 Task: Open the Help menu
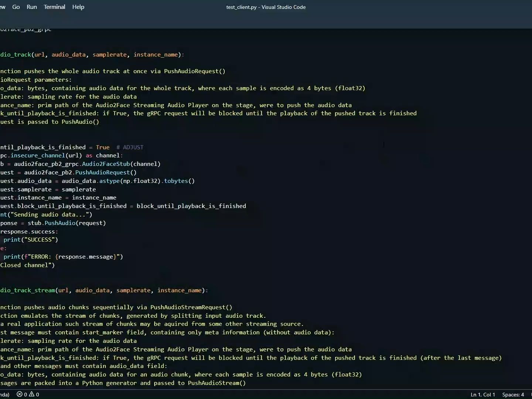tap(78, 7)
